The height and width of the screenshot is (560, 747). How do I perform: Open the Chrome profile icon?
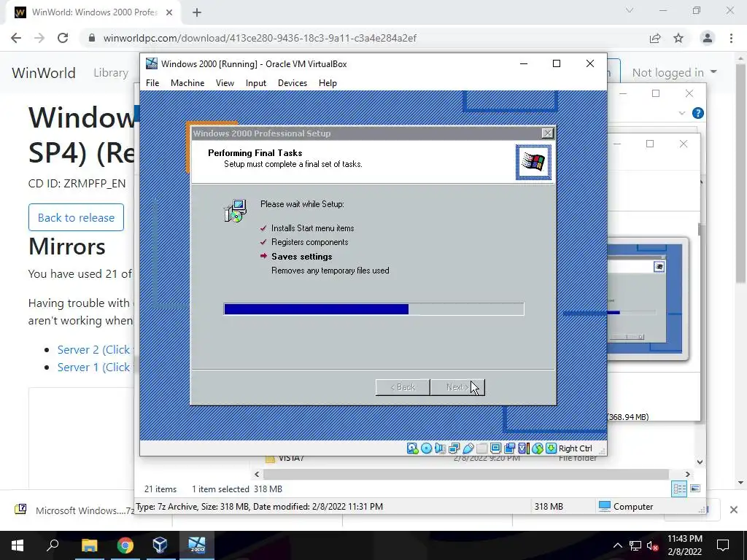pos(708,38)
